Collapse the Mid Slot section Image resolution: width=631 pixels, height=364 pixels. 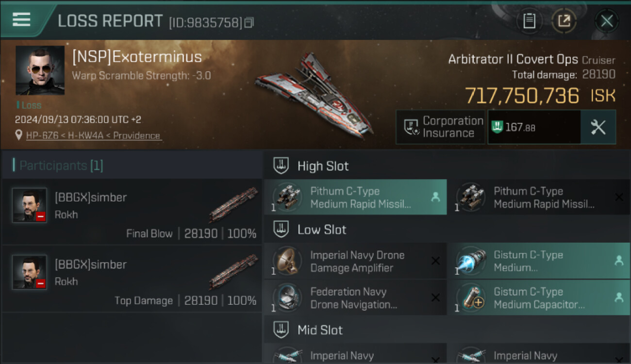[x=320, y=330]
